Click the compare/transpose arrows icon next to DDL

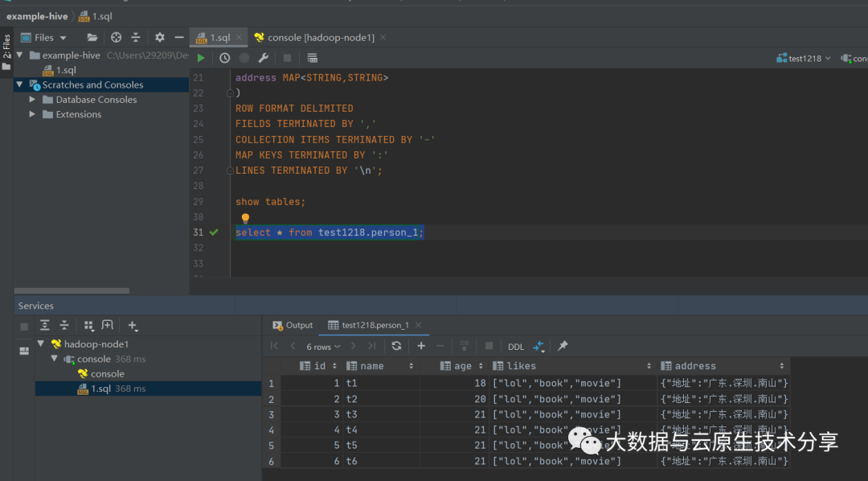tap(538, 347)
